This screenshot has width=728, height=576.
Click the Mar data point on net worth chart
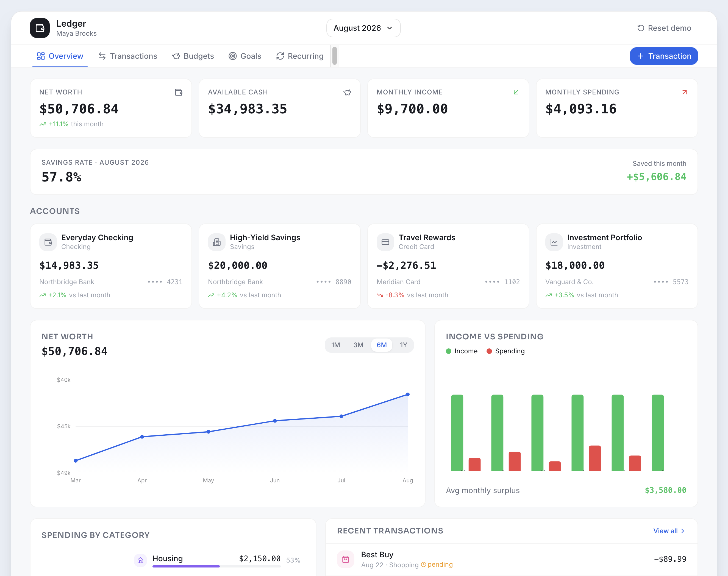pos(76,461)
